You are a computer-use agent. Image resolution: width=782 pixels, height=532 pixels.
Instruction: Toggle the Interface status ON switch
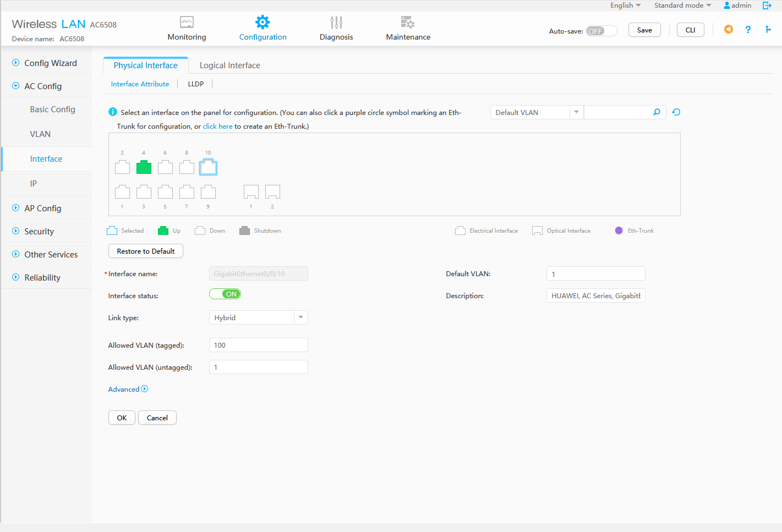pyautogui.click(x=225, y=294)
